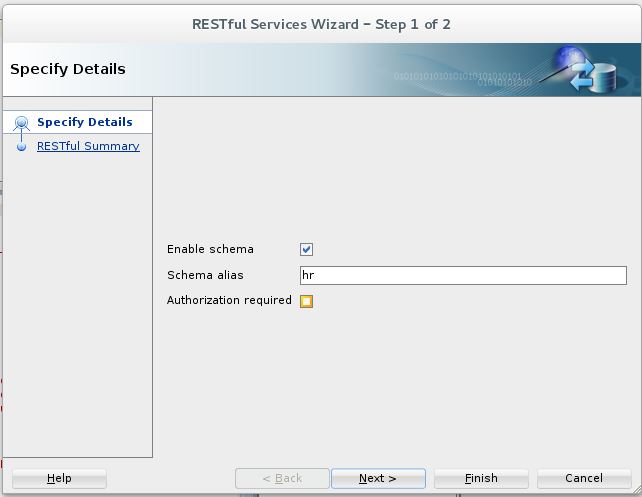Open the RESTful Summary step link

[88, 146]
